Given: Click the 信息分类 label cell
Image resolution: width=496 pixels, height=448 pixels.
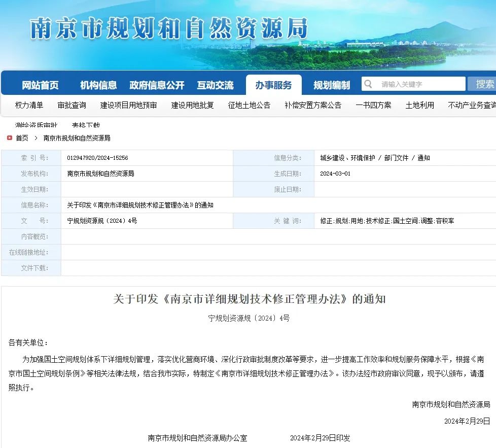Looking at the screenshot, I should tap(274, 158).
